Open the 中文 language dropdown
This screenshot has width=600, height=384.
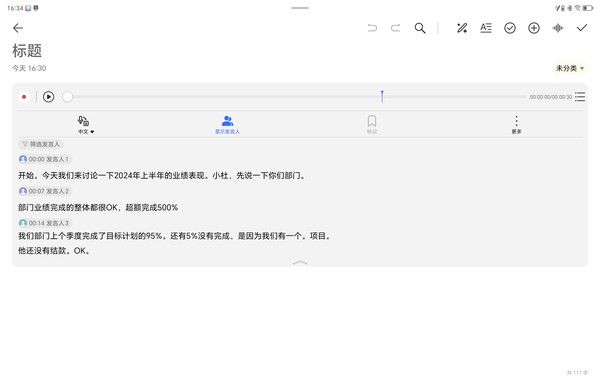click(86, 125)
